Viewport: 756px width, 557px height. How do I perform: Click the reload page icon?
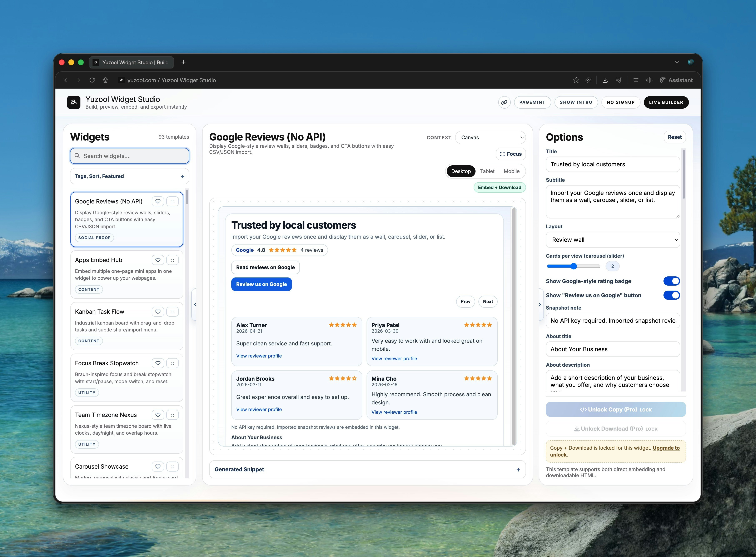pos(92,80)
